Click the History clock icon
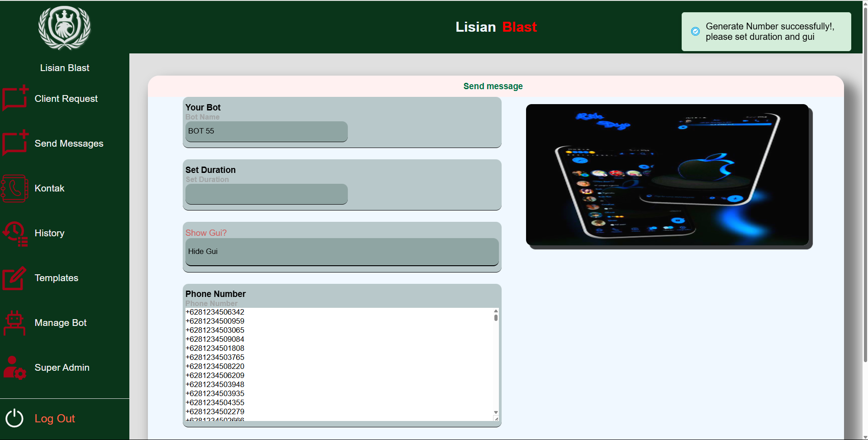868x440 pixels. coord(15,233)
